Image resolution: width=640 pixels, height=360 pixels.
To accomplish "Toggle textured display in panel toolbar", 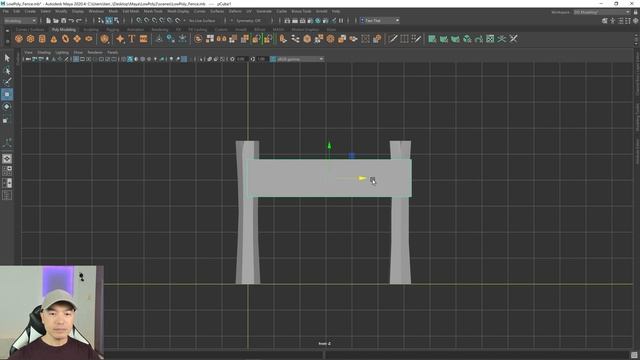I will point(149,59).
